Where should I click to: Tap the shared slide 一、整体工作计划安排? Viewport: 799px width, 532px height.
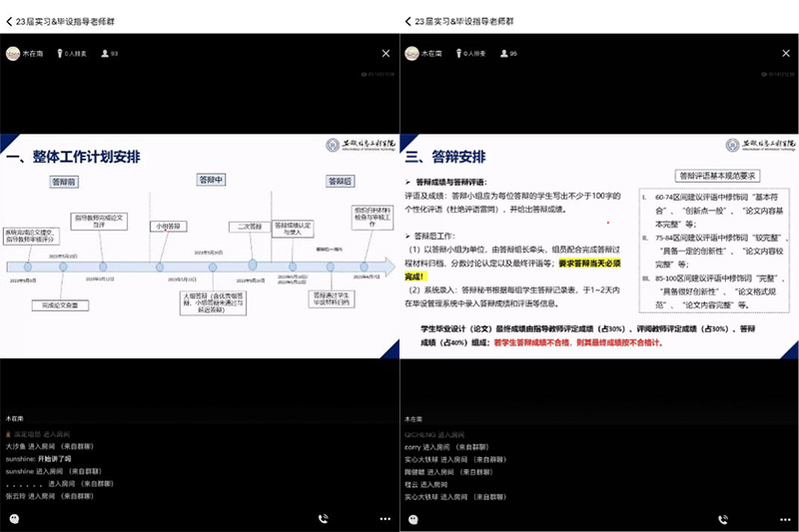point(200,246)
